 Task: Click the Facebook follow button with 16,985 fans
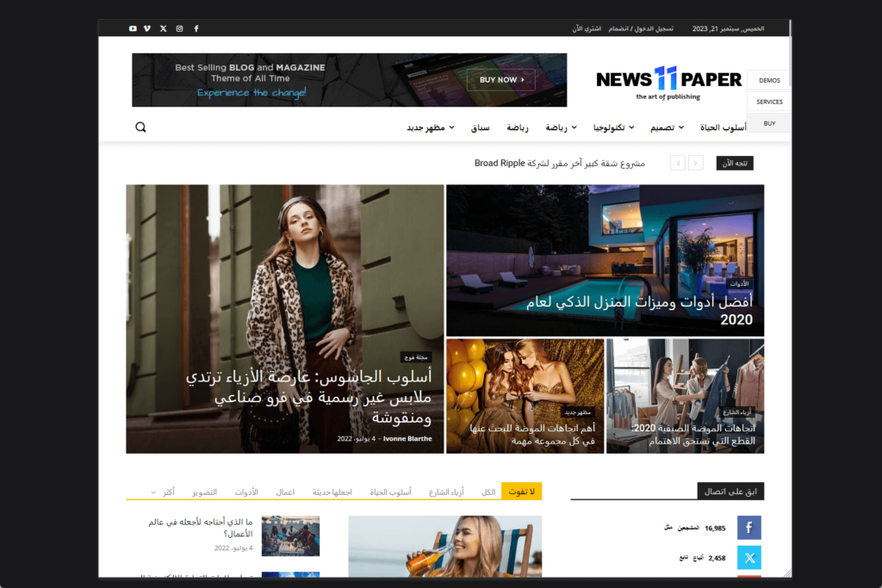click(x=748, y=528)
